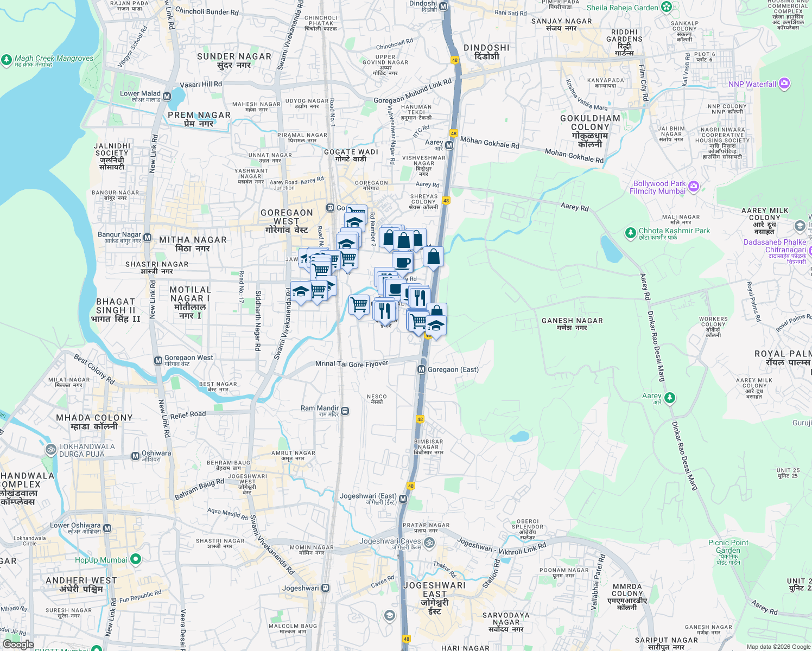This screenshot has height=651, width=812.
Task: Select the Bangur Nagar metro station icon
Action: pyautogui.click(x=148, y=237)
